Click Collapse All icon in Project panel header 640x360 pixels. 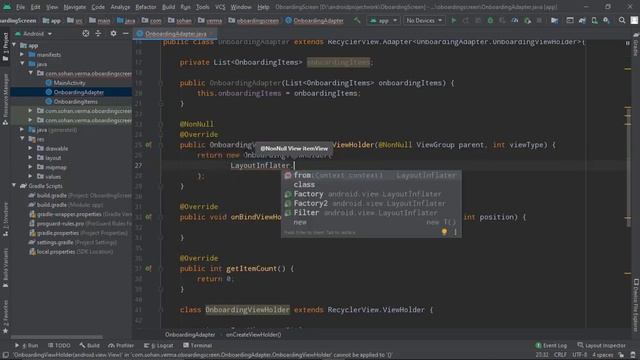point(98,33)
